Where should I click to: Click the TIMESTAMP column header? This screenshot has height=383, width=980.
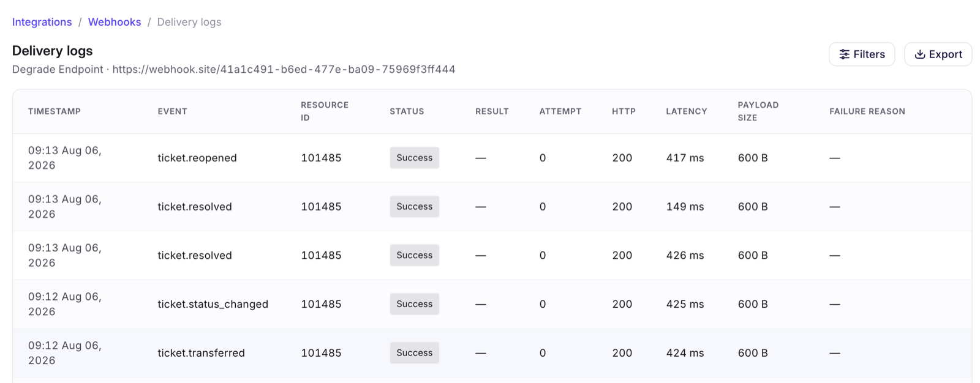tap(55, 111)
